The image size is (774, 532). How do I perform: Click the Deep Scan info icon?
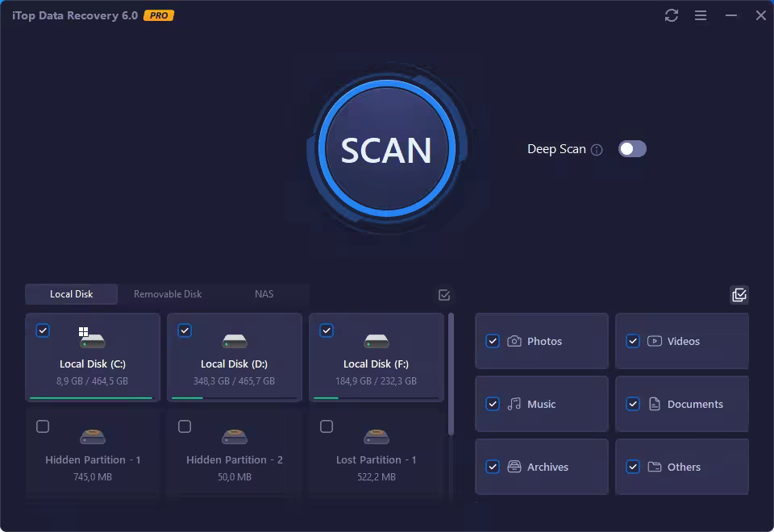pos(597,149)
